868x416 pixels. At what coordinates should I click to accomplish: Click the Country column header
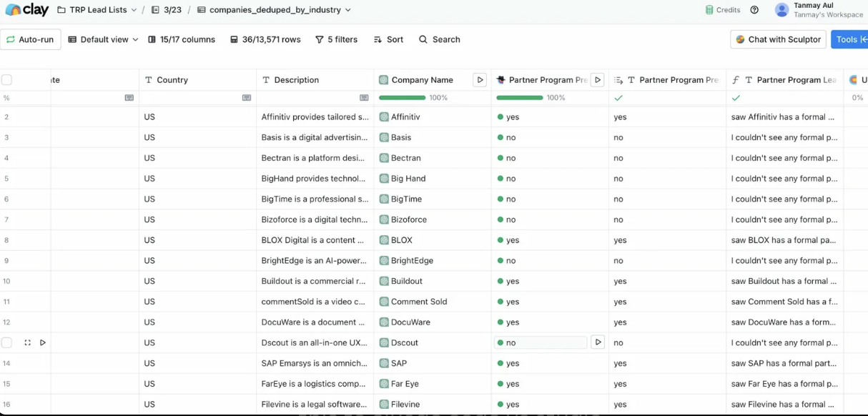[x=197, y=80]
